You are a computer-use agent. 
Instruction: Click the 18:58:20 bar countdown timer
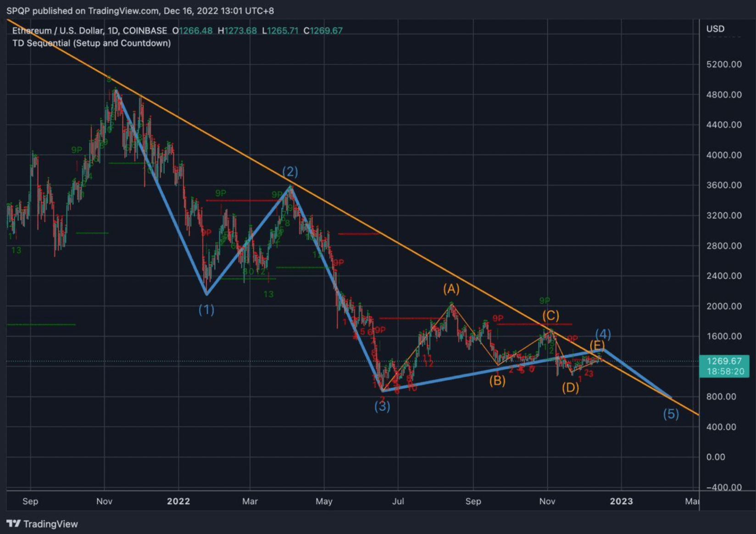tap(725, 371)
